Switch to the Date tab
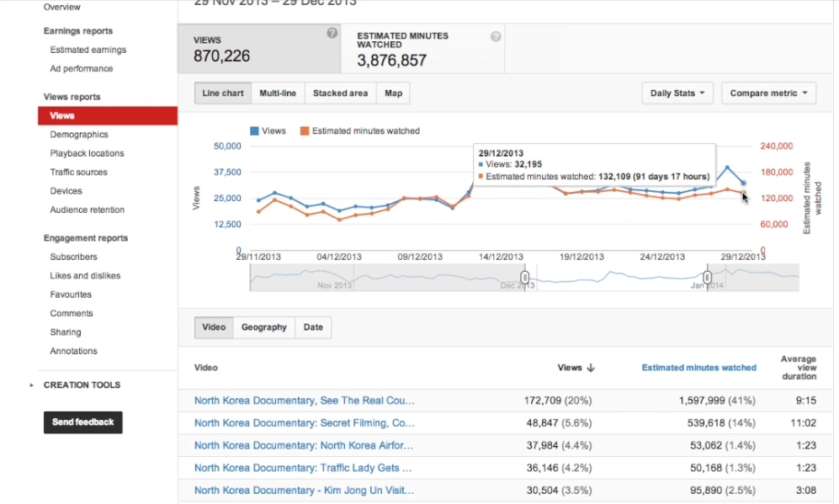Screen dimensions: 839x504 (312, 327)
